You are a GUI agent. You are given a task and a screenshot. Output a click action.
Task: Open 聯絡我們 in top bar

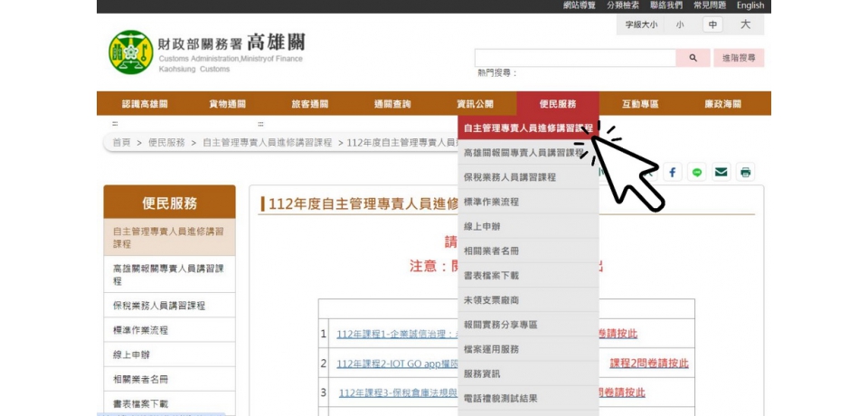[666, 5]
